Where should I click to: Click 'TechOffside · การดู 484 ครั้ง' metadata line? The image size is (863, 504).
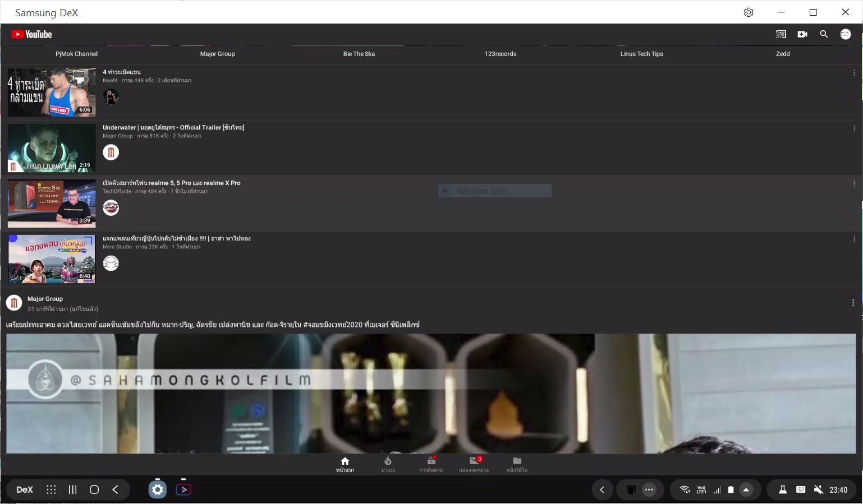tap(155, 191)
